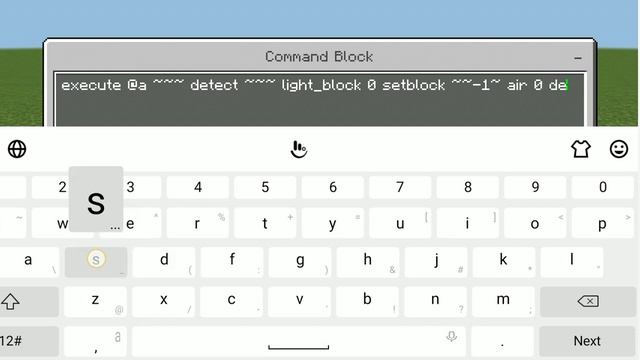Tap the TouchPal hand logo icon
Screen dimensions: 640x360
(x=299, y=149)
